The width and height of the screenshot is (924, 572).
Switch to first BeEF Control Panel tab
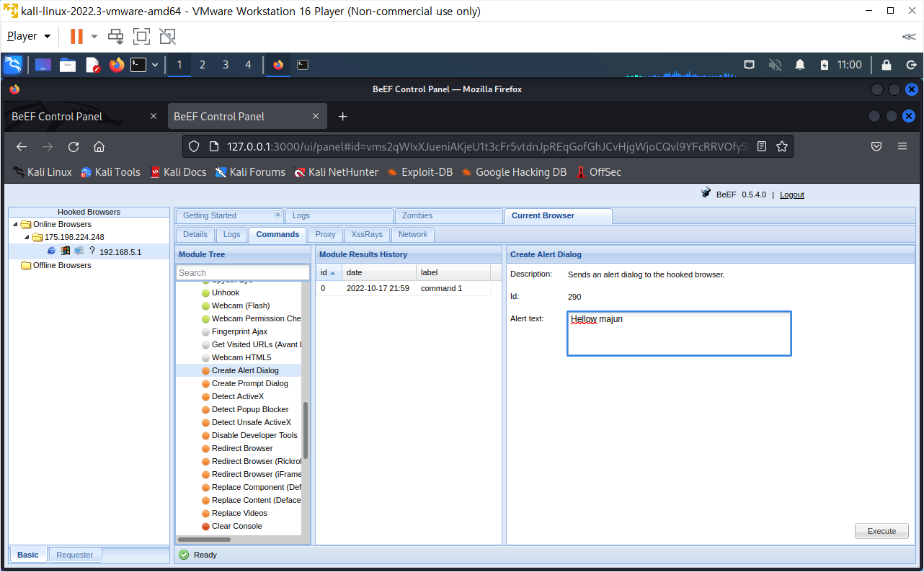coord(84,116)
